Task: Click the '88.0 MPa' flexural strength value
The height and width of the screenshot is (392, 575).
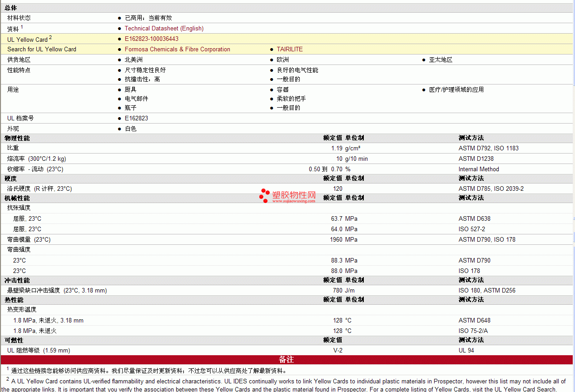Action: 344,271
